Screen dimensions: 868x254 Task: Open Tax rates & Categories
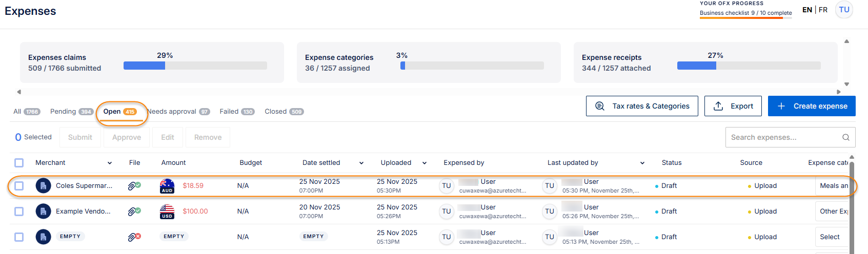click(x=641, y=106)
